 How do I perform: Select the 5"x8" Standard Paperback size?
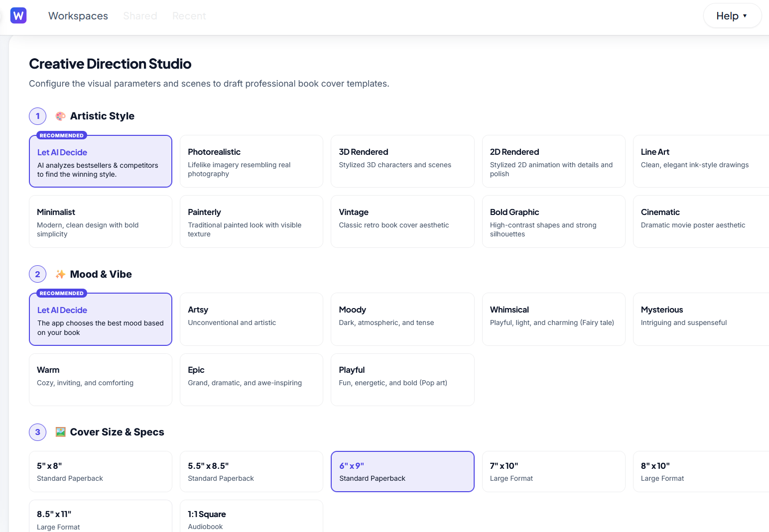point(101,471)
